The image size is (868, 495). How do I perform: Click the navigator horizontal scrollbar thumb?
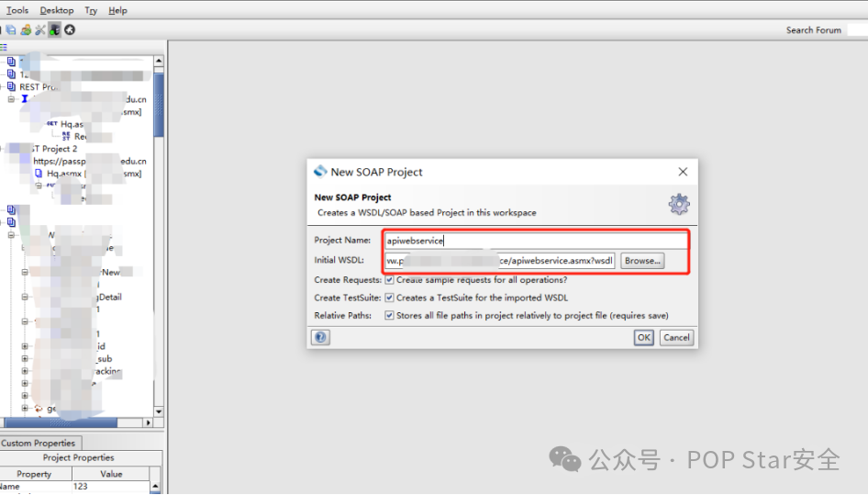tap(61, 422)
